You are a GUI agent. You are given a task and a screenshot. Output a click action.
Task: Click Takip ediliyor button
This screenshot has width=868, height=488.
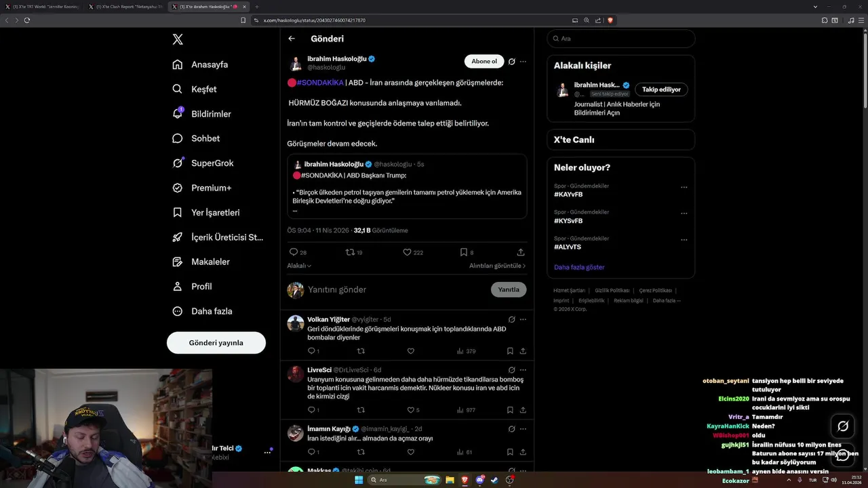pyautogui.click(x=661, y=89)
